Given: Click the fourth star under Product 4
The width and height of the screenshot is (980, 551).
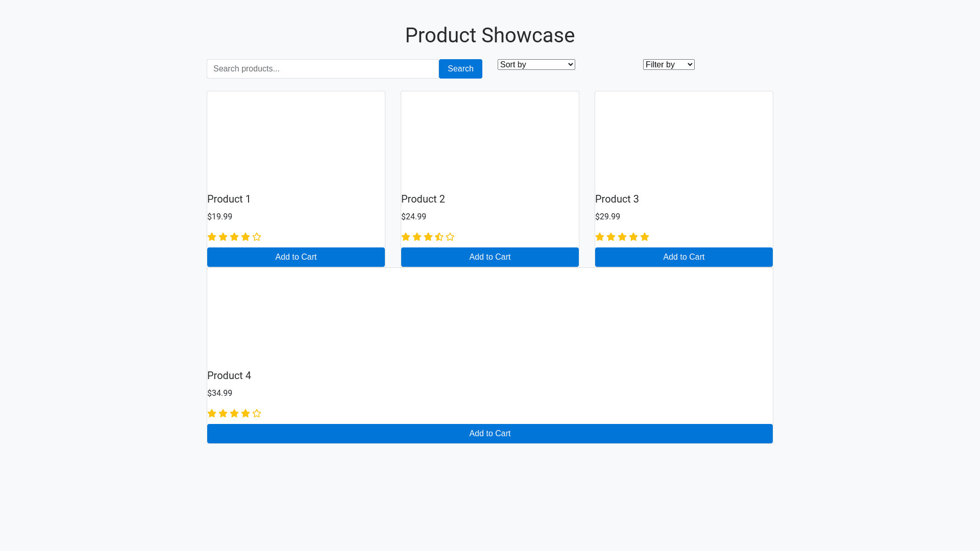Looking at the screenshot, I should (246, 413).
